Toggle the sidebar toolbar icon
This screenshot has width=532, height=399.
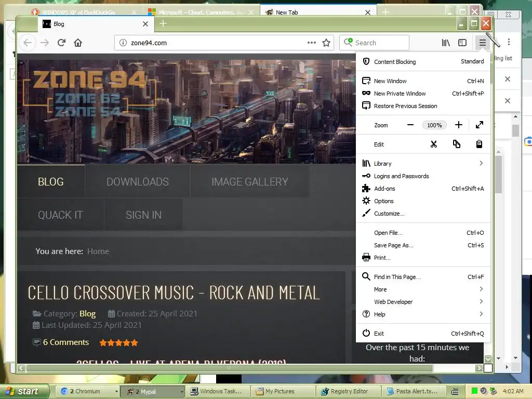462,43
